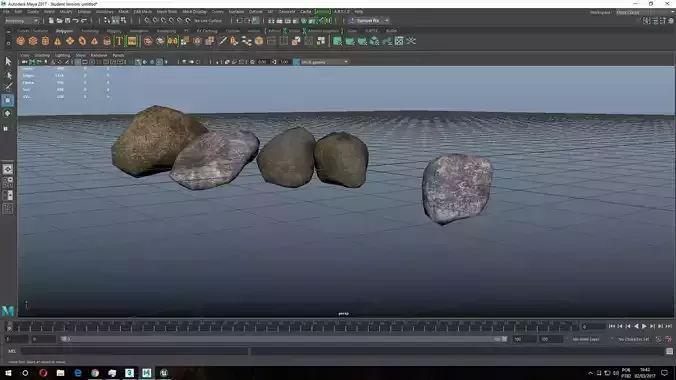Click the Save Scene icon
Image resolution: width=676 pixels, height=380 pixels.
click(x=67, y=21)
